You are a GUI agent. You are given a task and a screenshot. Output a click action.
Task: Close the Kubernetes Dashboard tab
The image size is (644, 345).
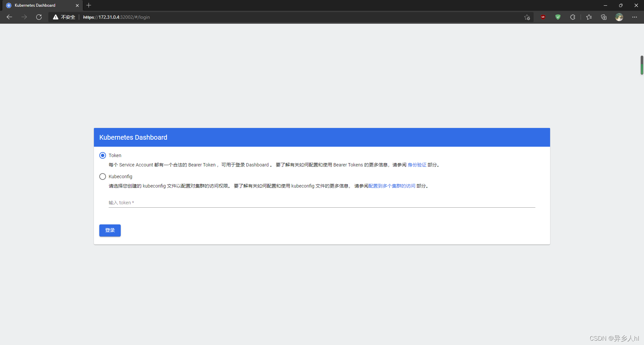[77, 5]
